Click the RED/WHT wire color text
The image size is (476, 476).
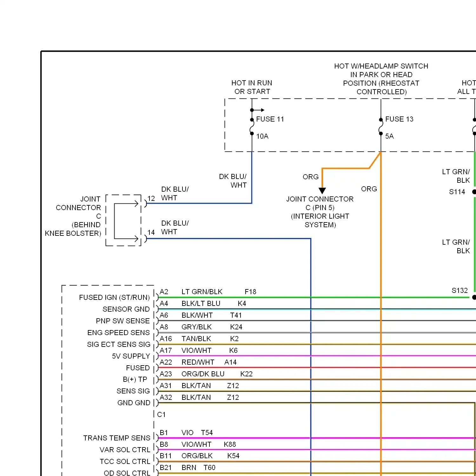[198, 362]
